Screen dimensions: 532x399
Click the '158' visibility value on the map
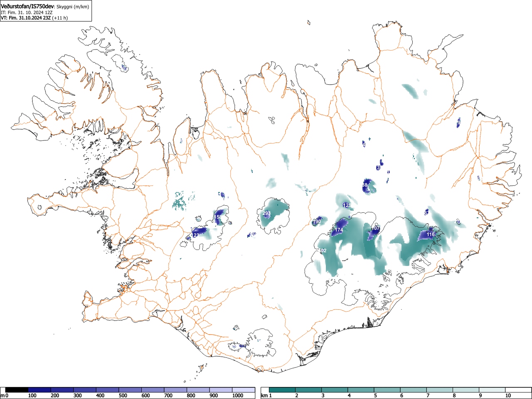(x=218, y=217)
